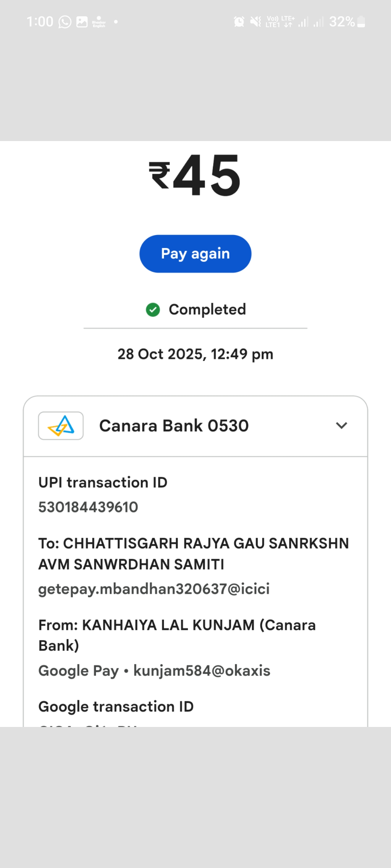
Task: Click the Canara Bank logo
Action: 61,426
